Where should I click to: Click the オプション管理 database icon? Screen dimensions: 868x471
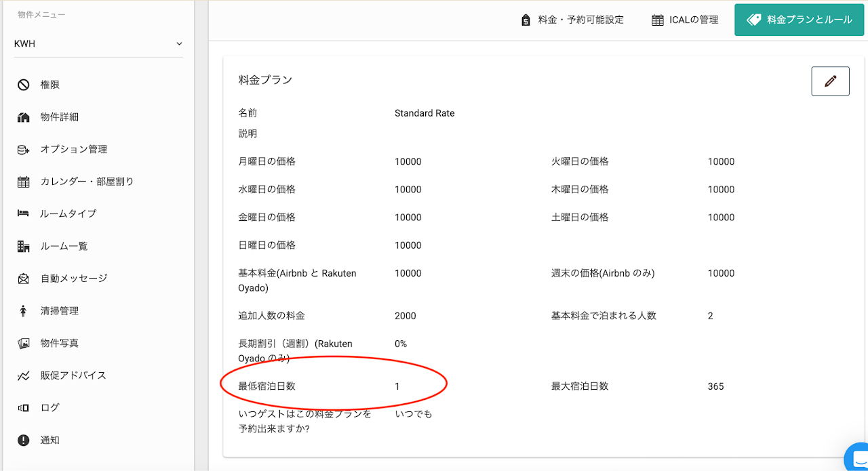pos(24,150)
